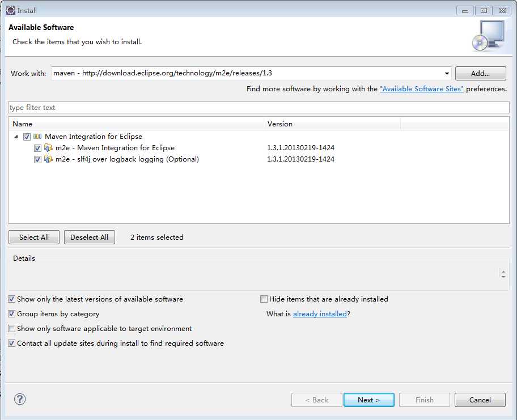517x420 pixels.
Task: Minimize the Install dialog window
Action: [465, 11]
